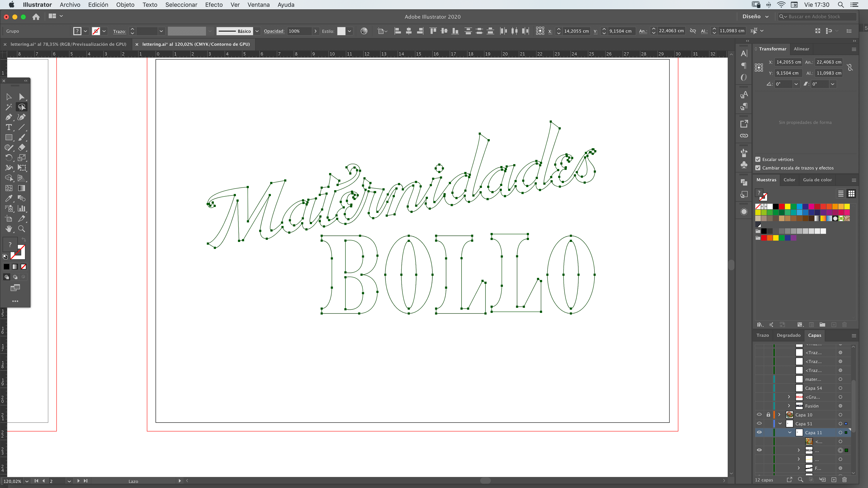Open the Degradado panel tab
This screenshot has height=488, width=868.
pos(788,335)
